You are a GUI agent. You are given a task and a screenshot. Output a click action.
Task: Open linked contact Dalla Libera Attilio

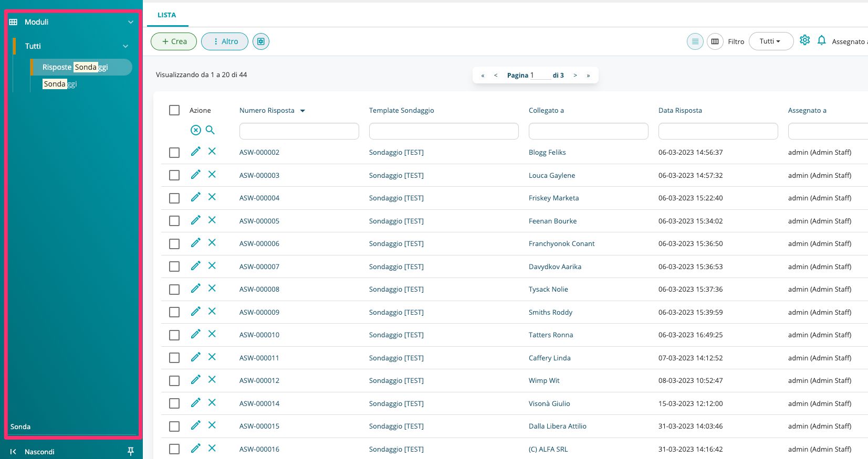(557, 426)
